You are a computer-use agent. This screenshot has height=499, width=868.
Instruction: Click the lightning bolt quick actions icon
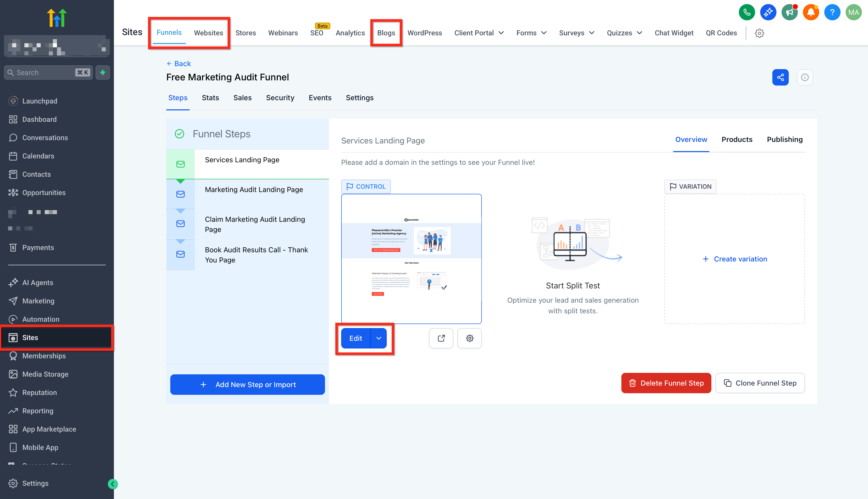(102, 73)
